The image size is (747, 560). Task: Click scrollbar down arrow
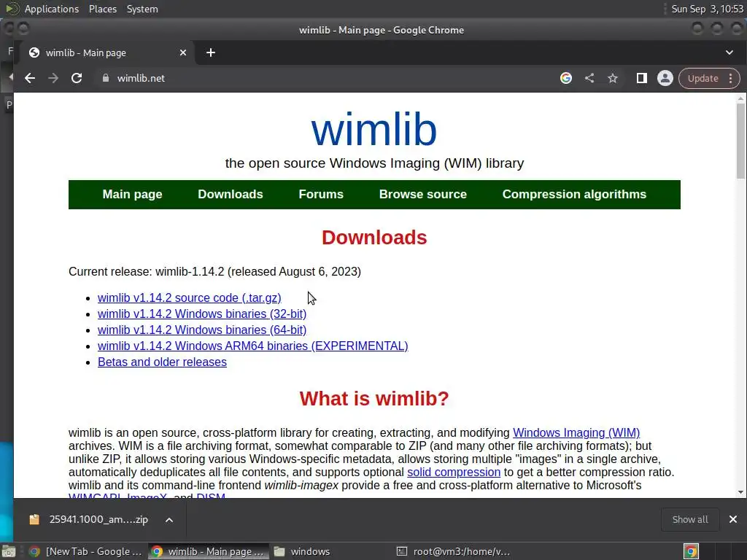click(740, 492)
